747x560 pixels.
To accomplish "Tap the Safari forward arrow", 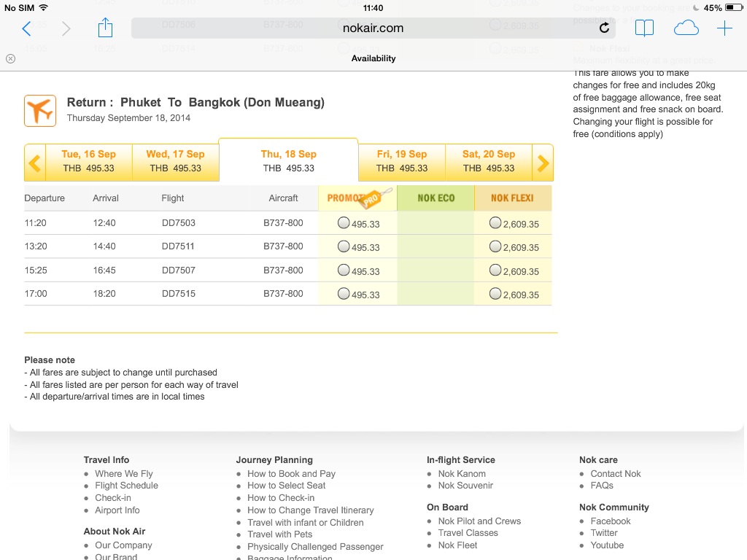I will click(x=66, y=28).
